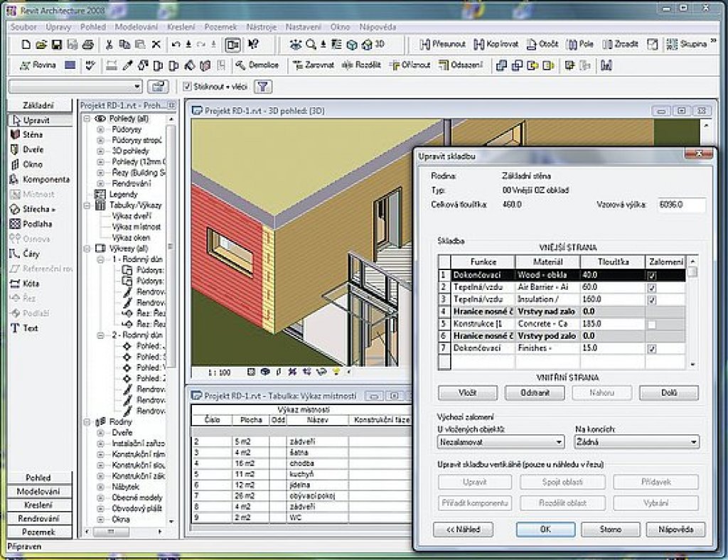Select the Kopírovat copy tool
The image size is (728, 560).
click(x=496, y=44)
